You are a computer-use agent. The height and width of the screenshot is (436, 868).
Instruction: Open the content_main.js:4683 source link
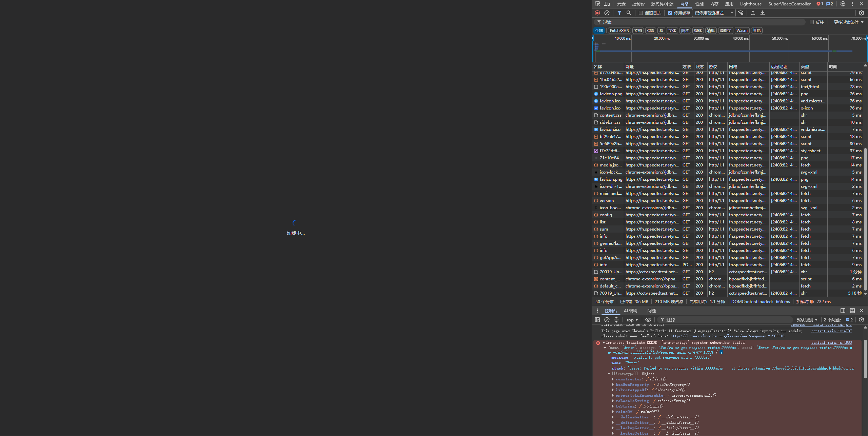pyautogui.click(x=831, y=342)
